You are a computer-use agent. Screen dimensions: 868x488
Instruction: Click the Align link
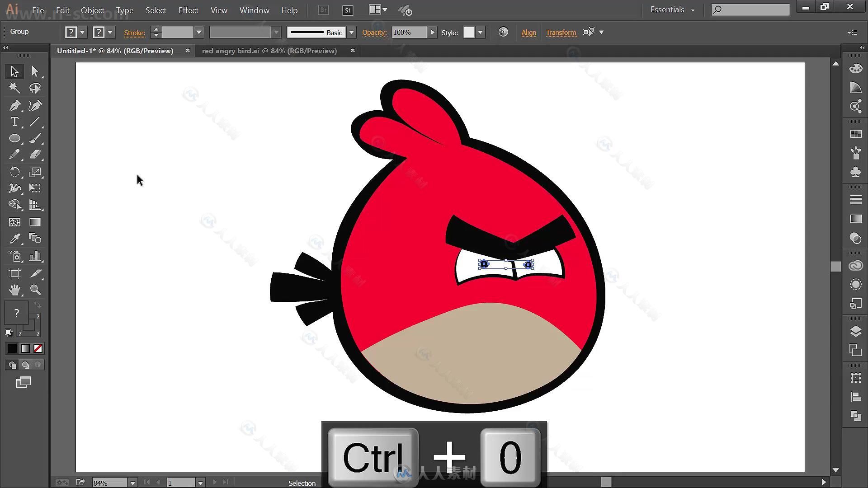point(528,33)
